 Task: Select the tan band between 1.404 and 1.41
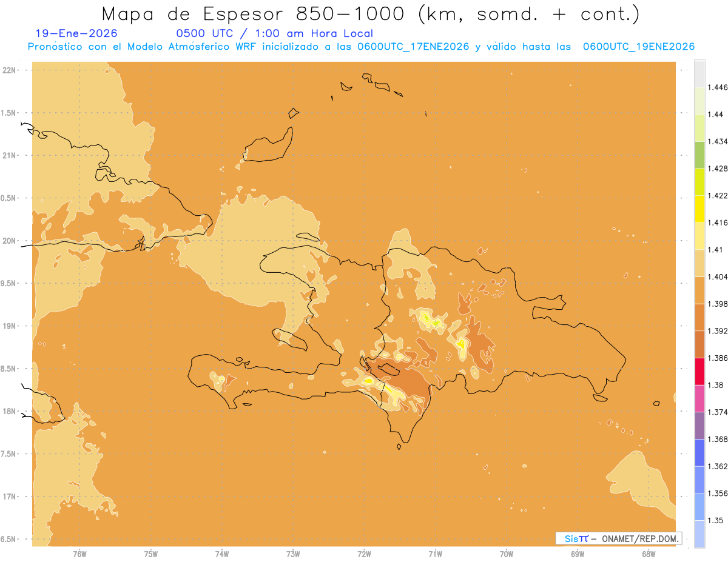[x=699, y=263]
